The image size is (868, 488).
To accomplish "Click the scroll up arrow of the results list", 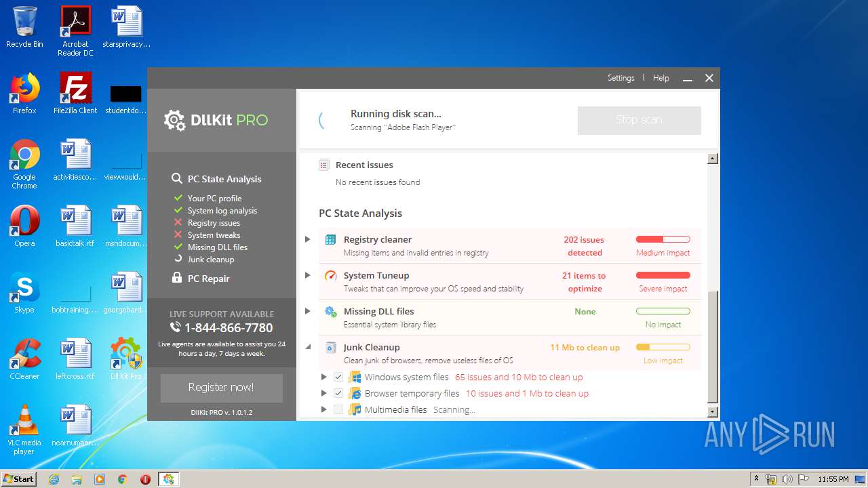I will pyautogui.click(x=712, y=159).
